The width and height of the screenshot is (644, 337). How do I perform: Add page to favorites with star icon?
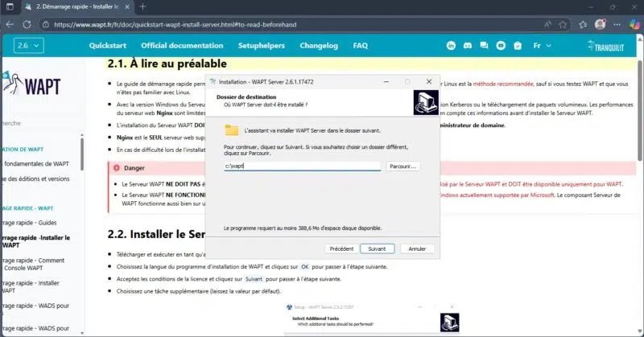[x=563, y=25]
